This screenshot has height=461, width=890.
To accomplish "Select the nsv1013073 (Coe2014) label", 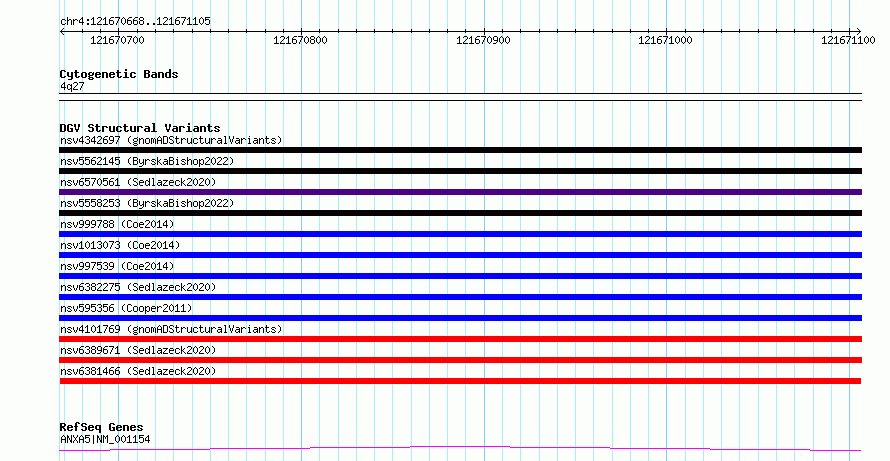I will pyautogui.click(x=120, y=245).
